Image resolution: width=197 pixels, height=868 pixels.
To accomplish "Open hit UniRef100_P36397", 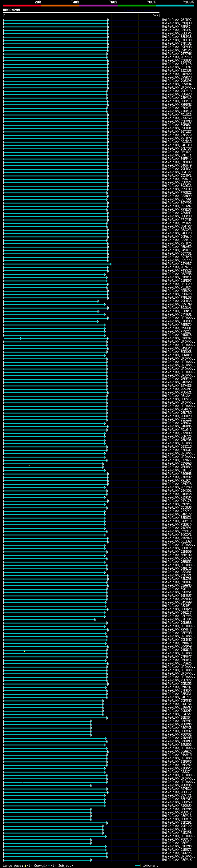I will [x=177, y=30].
